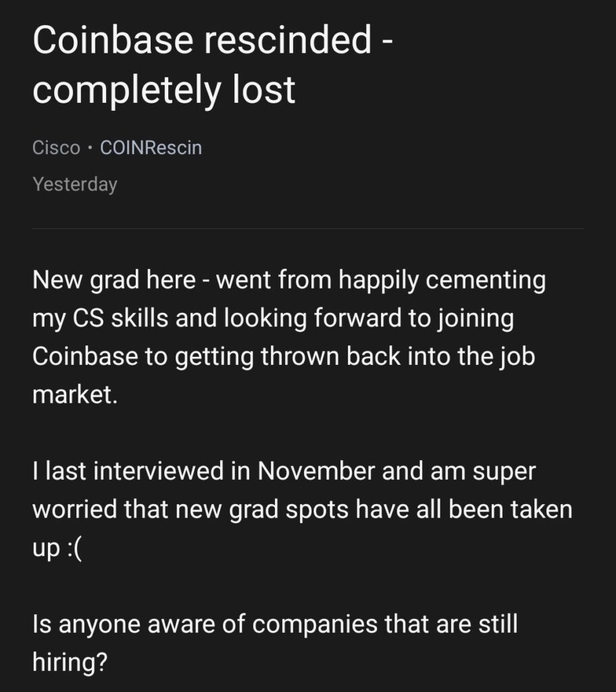The height and width of the screenshot is (692, 616).
Task: View the COINRescin user profile
Action: click(151, 148)
